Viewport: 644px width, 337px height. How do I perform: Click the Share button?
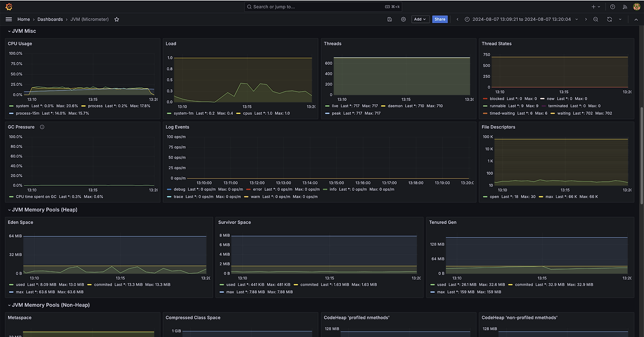440,19
